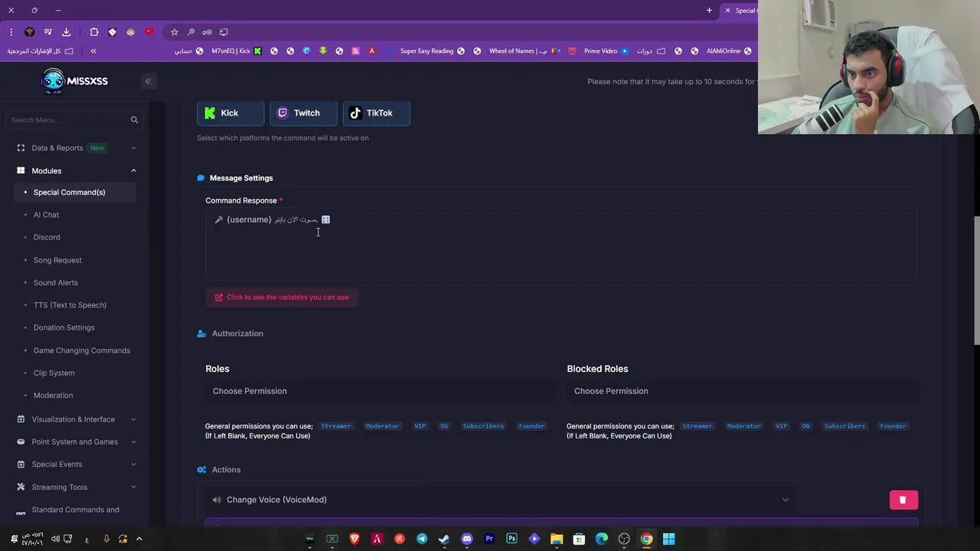Screen dimensions: 980x551
Task: Expand the Data & Reports menu
Action: tap(133, 148)
